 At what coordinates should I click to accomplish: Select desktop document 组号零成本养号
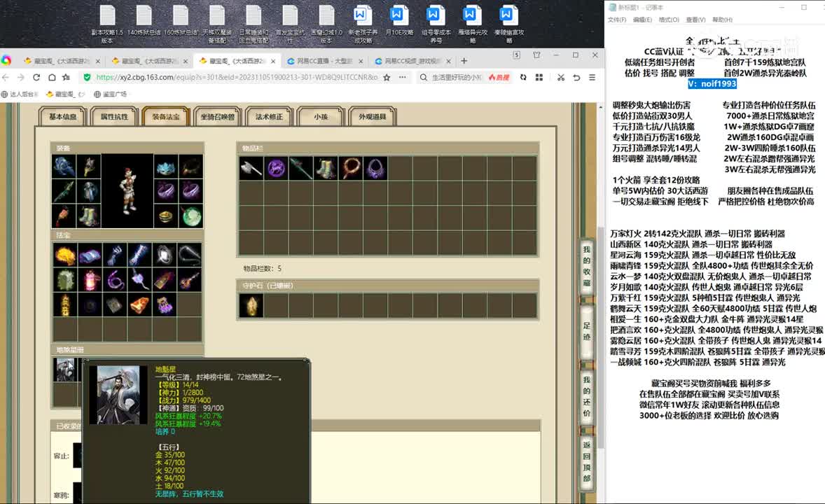pyautogui.click(x=436, y=24)
